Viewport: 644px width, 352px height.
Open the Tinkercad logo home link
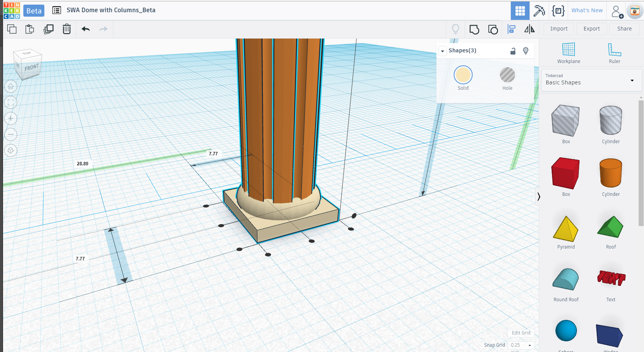pyautogui.click(x=11, y=11)
